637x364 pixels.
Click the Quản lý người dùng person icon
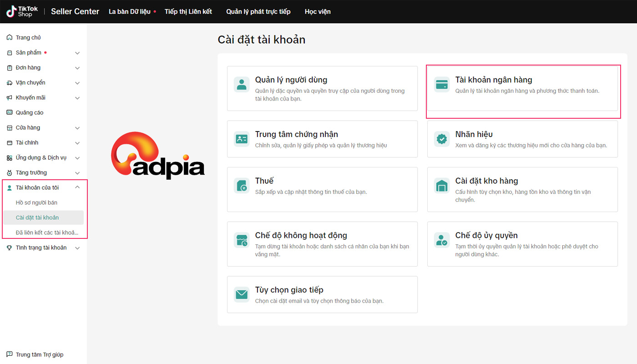click(x=242, y=84)
